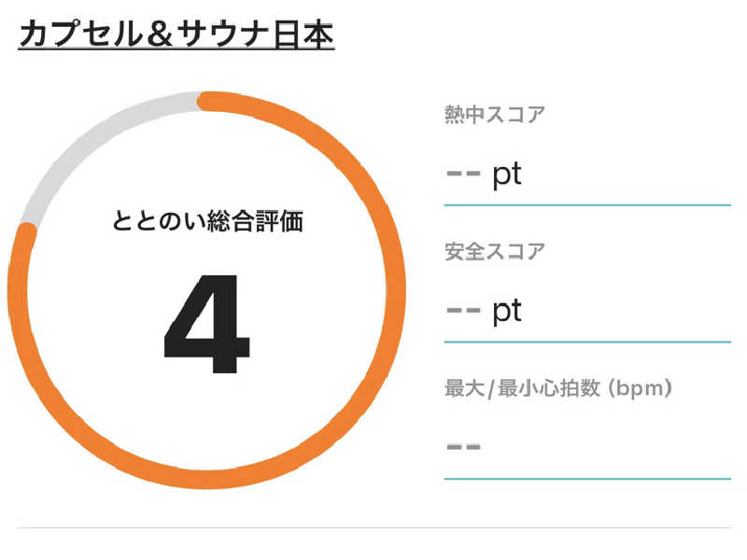
Task: Click the rounded top start of orange arc
Action: coord(206,101)
